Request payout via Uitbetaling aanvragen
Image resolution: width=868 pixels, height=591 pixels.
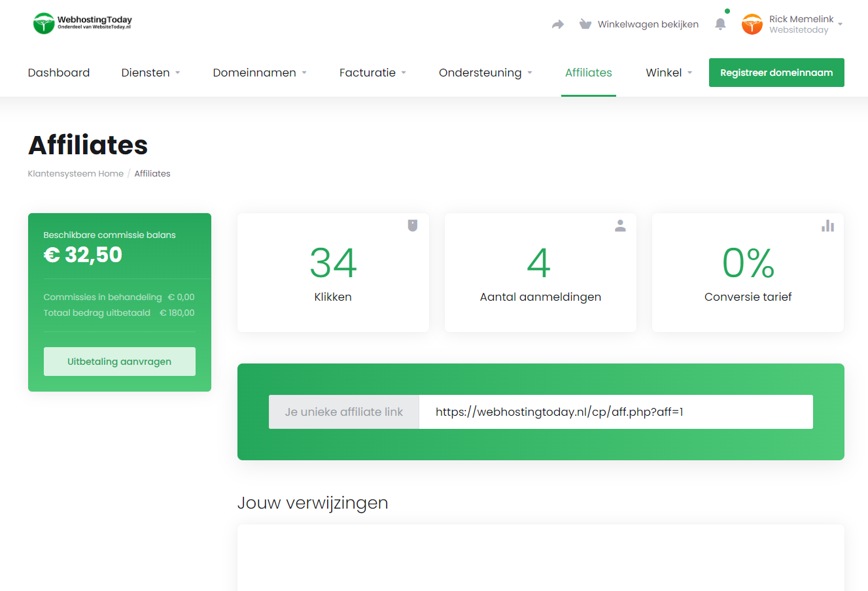pyautogui.click(x=120, y=362)
